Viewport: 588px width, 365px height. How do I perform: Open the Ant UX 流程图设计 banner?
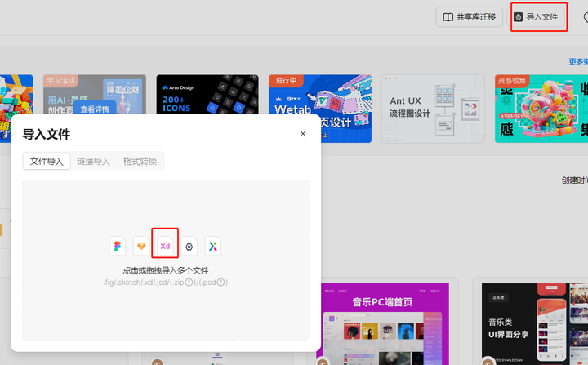(x=433, y=109)
